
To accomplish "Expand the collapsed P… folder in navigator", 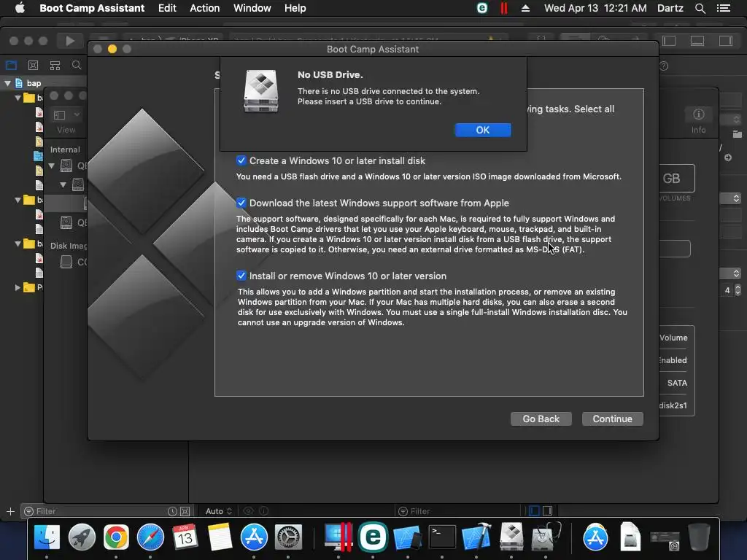I will tap(18, 287).
